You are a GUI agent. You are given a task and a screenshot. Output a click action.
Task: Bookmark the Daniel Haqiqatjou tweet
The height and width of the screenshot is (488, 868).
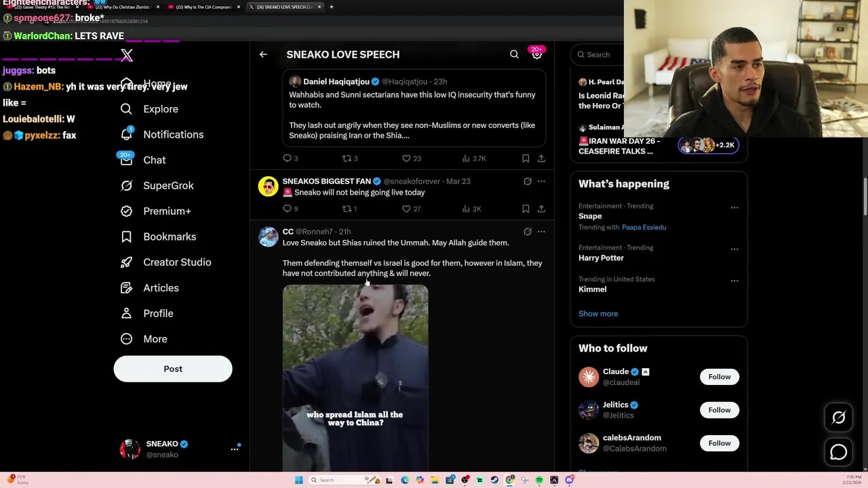point(526,158)
